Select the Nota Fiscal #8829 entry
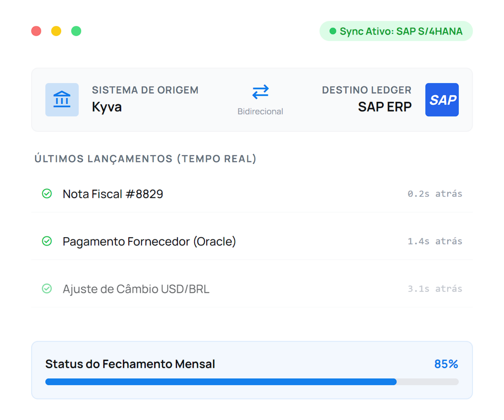 113,194
